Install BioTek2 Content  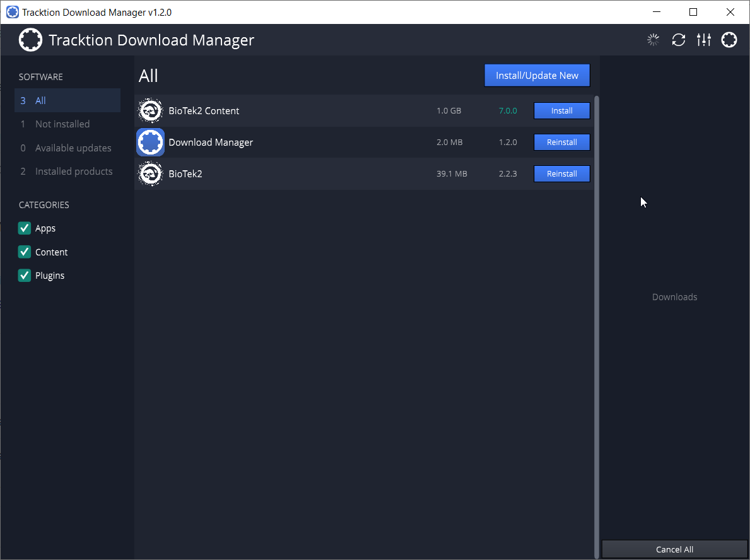561,111
